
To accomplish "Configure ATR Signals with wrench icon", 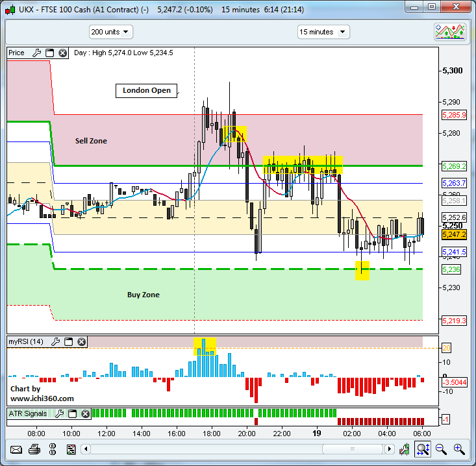I will pyautogui.click(x=60, y=413).
